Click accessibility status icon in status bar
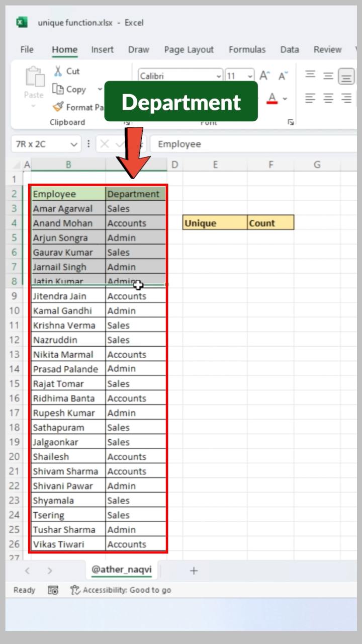Viewport: 362px width, 644px height. (75, 590)
